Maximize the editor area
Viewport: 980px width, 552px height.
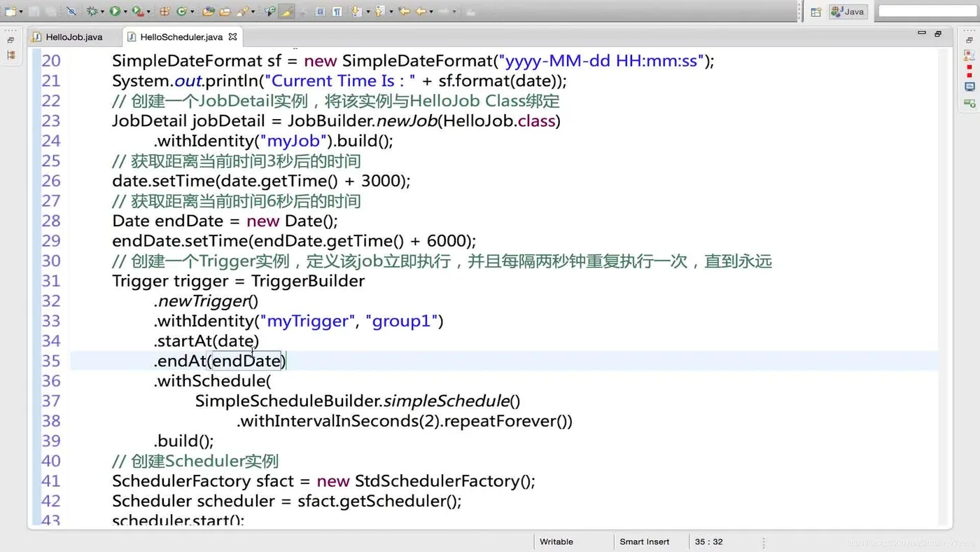(x=938, y=33)
